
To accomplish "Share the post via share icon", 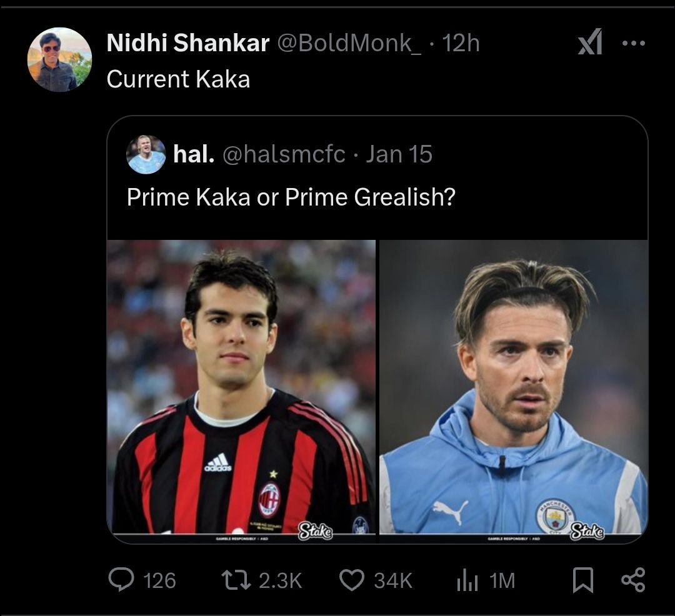I will (x=632, y=580).
